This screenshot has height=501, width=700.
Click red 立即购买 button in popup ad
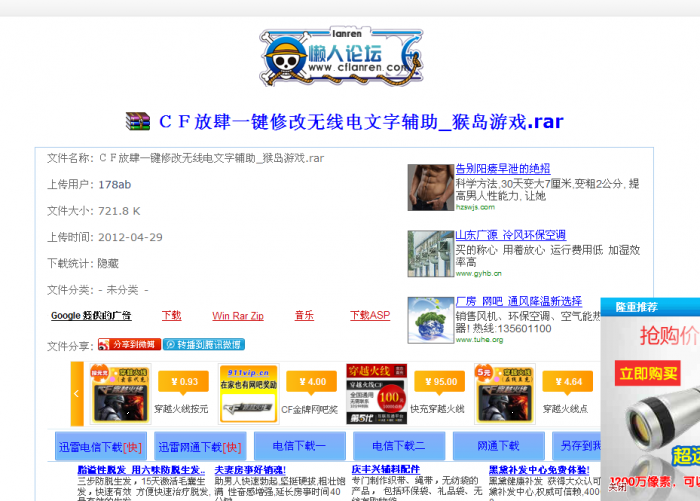pyautogui.click(x=647, y=373)
